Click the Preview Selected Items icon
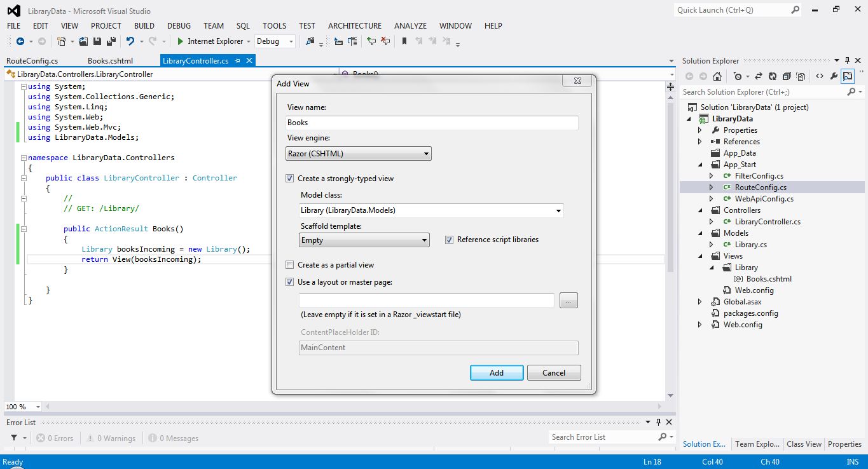This screenshot has width=868, height=469. point(848,76)
